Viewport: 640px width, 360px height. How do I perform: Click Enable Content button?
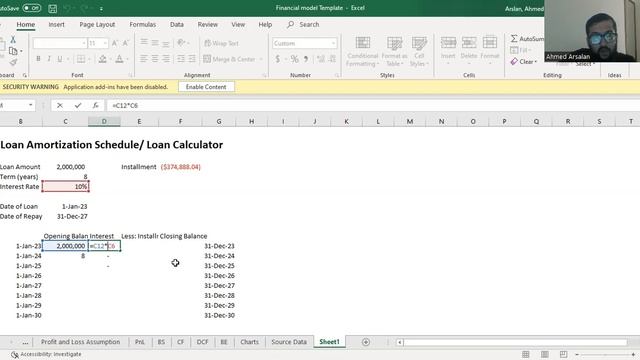coord(206,87)
